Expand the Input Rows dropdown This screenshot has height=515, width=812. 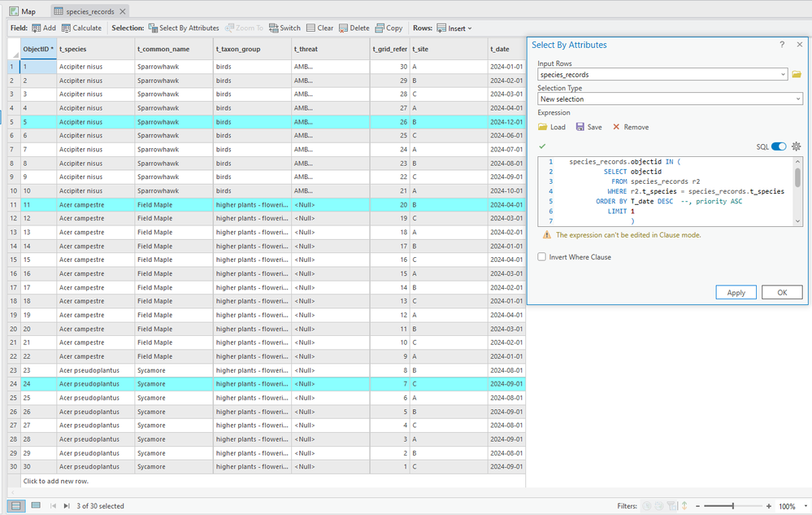(x=783, y=74)
